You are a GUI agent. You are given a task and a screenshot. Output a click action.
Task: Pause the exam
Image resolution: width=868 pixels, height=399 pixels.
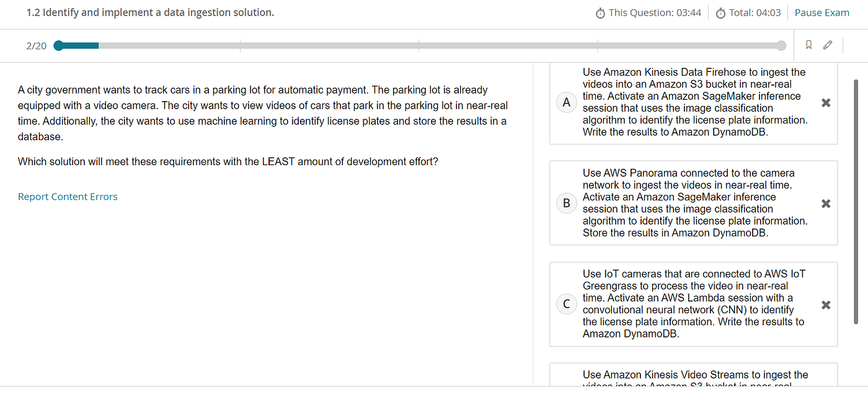click(x=821, y=13)
